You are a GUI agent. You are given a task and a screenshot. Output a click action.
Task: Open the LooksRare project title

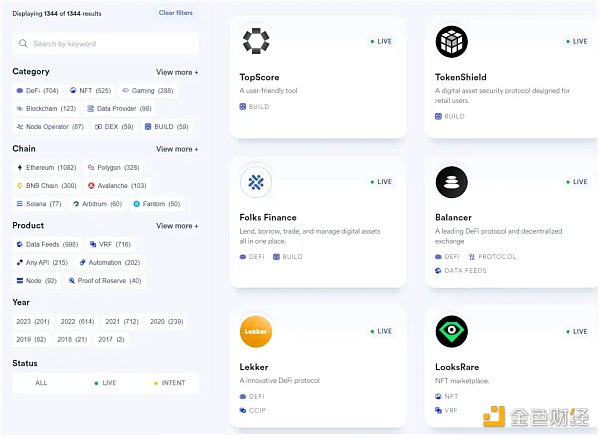(x=457, y=367)
